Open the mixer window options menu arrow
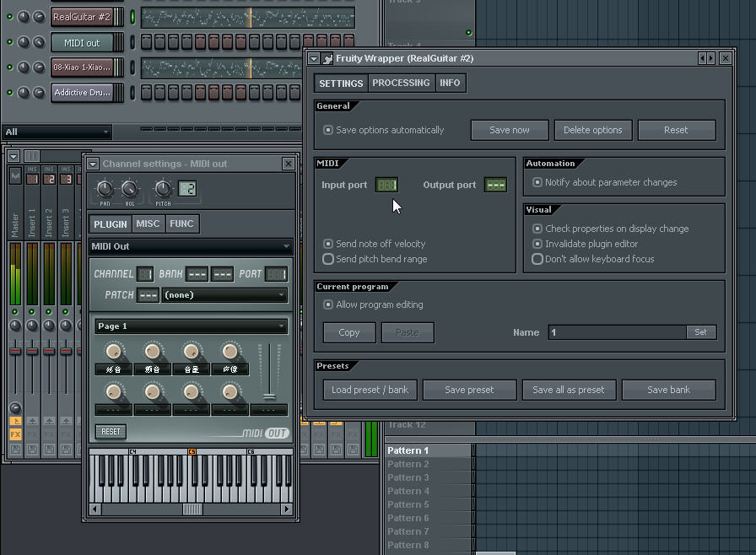The width and height of the screenshot is (756, 555). click(x=13, y=156)
